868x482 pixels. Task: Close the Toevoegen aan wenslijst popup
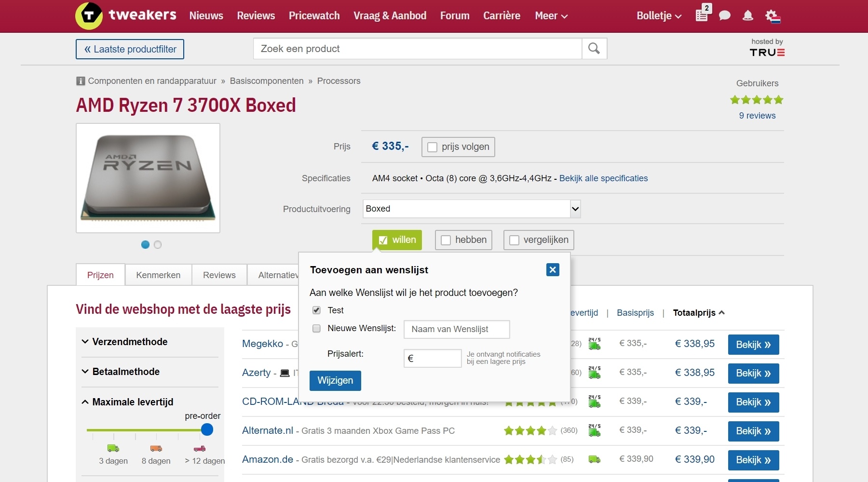[553, 270]
